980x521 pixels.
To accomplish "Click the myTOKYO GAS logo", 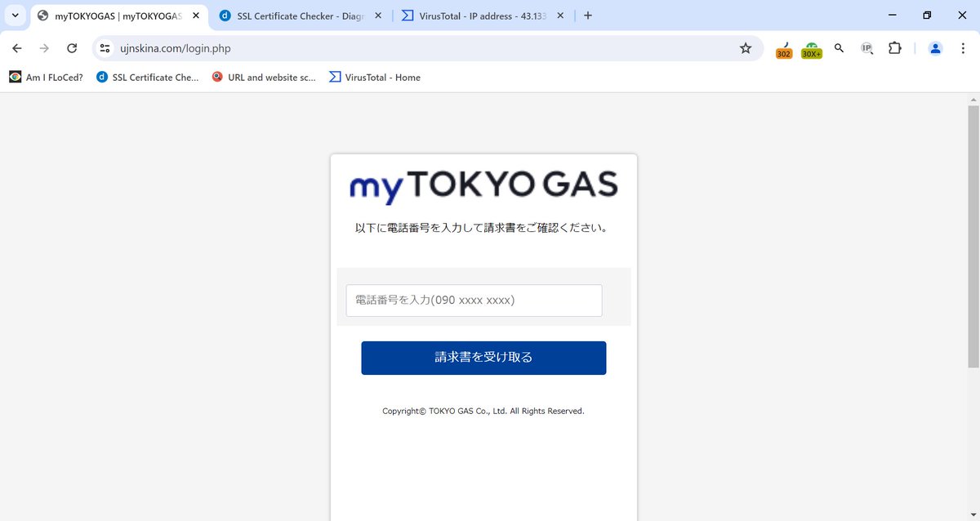I will point(483,186).
